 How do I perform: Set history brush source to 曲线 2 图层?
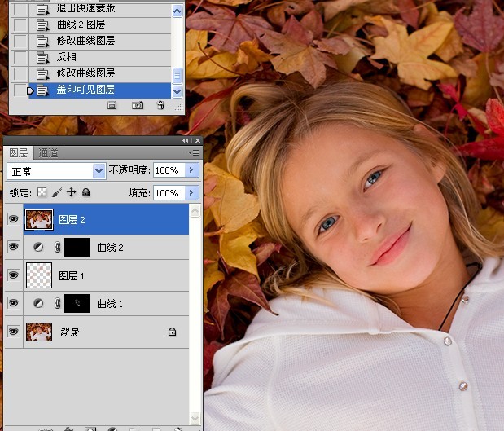(20, 25)
